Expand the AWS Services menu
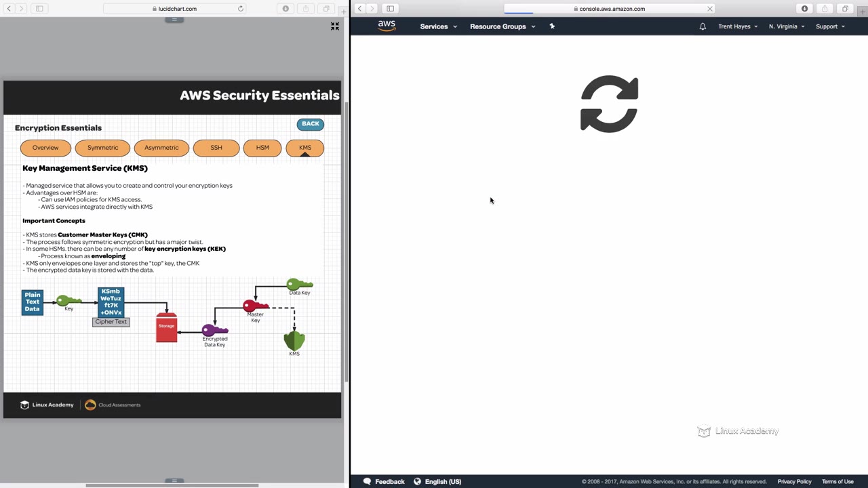The image size is (868, 488). pos(439,26)
